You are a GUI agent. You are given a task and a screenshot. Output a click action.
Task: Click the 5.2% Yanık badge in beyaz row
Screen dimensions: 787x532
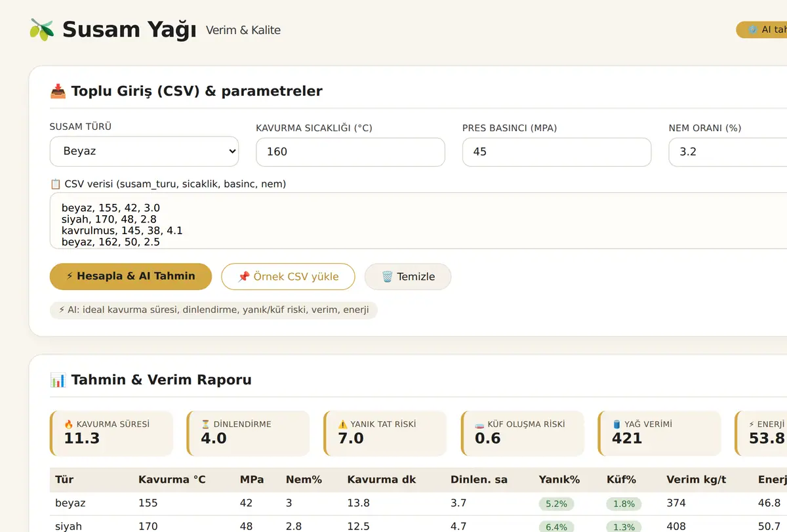point(556,504)
